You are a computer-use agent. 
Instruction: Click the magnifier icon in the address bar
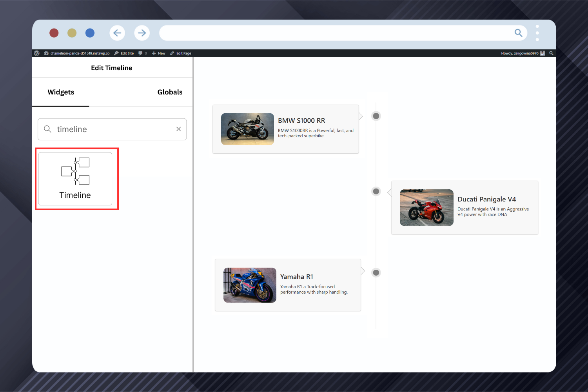point(518,33)
